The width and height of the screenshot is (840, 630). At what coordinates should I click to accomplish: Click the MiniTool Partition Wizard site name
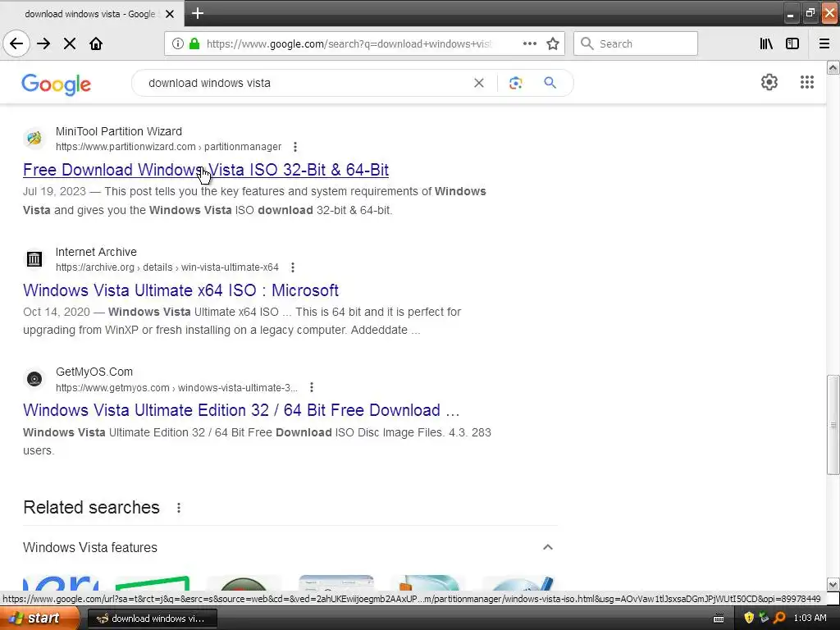point(119,131)
